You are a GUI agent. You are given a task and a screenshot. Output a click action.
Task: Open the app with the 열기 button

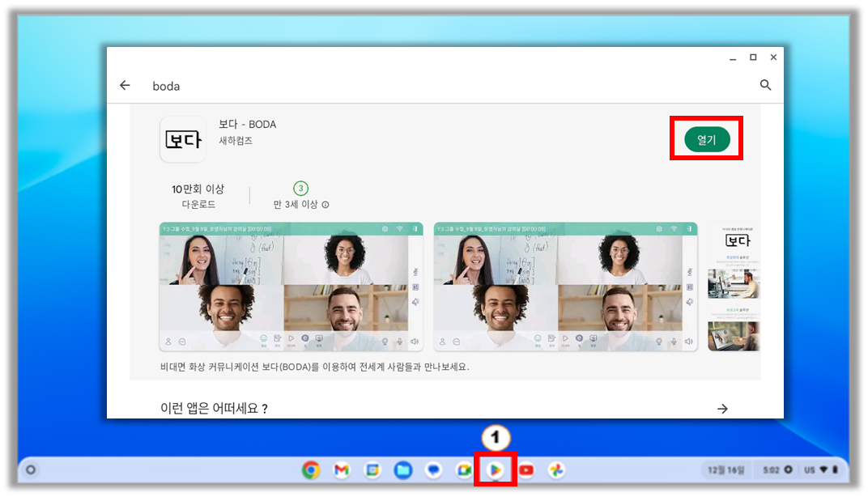706,139
